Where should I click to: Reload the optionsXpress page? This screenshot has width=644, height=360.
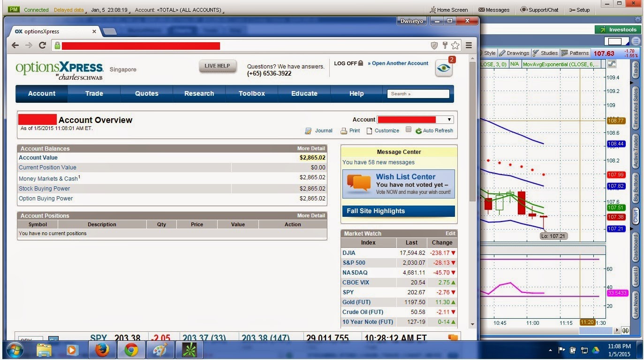pos(42,46)
